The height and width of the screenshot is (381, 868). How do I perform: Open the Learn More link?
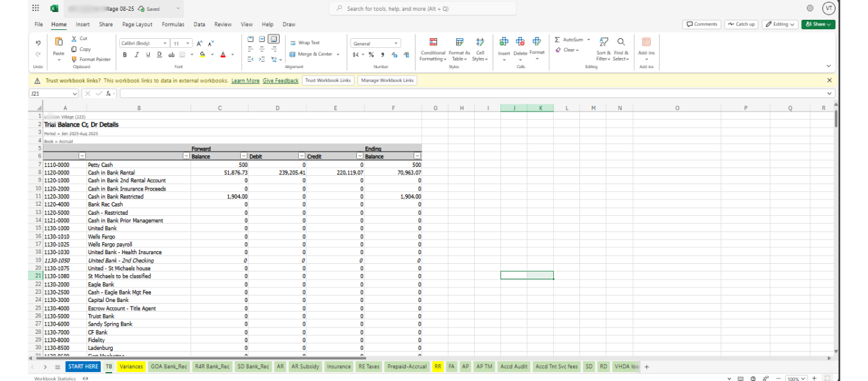pyautogui.click(x=245, y=81)
